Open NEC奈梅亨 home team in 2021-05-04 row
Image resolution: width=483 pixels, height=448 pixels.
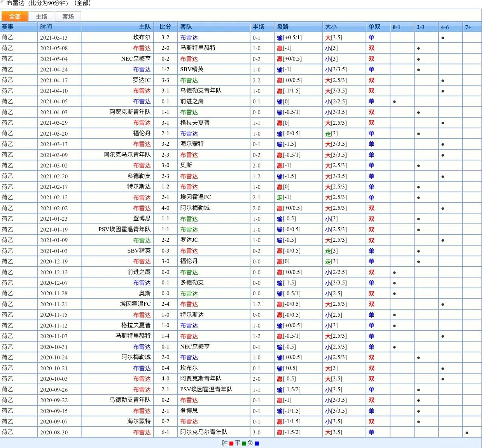136,59
